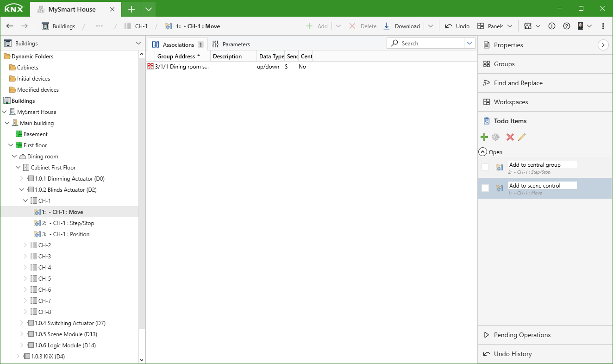Sort by Group Address column header
This screenshot has width=613, height=364.
click(182, 56)
